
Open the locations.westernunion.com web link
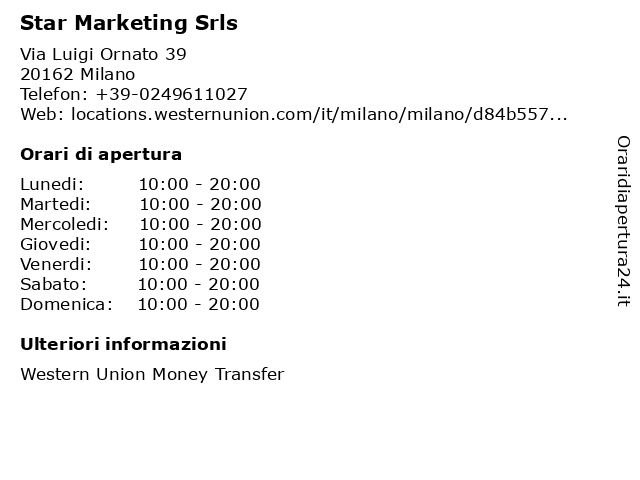(x=319, y=114)
